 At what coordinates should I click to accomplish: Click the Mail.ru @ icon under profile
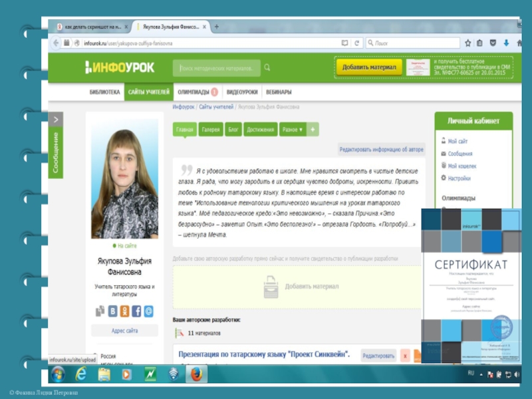(x=148, y=311)
